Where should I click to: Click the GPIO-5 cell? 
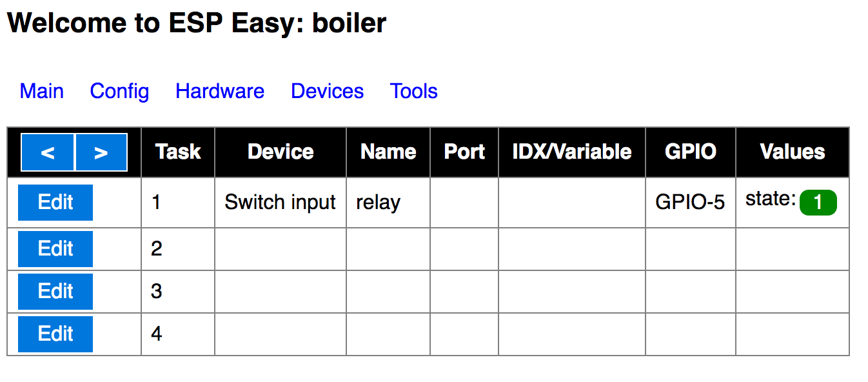tap(690, 203)
